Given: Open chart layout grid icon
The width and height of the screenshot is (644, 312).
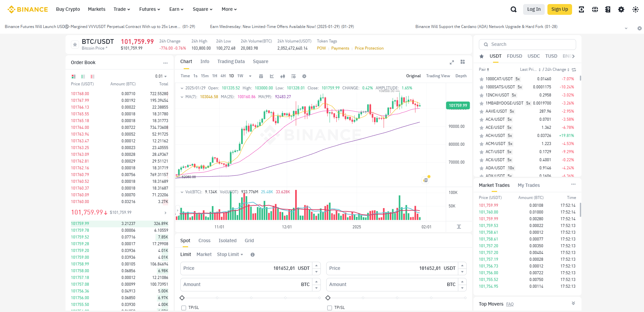Looking at the screenshot, I should (x=463, y=62).
